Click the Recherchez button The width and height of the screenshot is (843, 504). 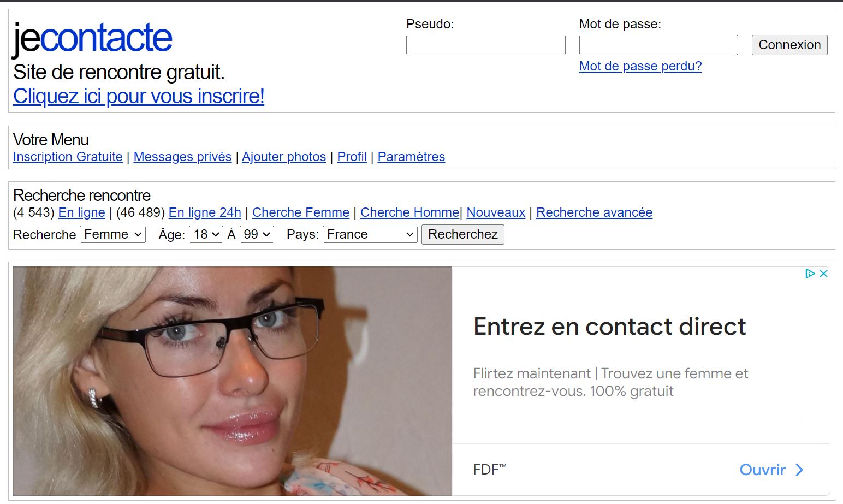[x=463, y=234]
